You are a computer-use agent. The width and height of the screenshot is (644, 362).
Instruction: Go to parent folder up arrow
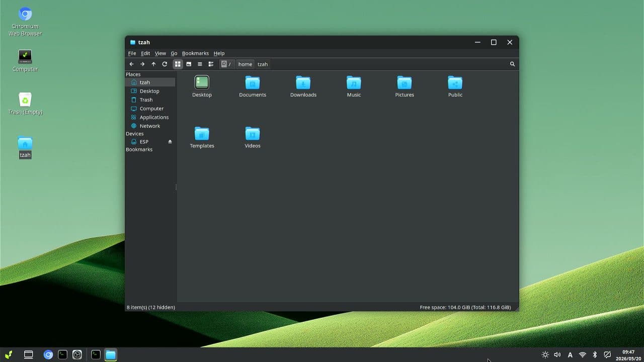click(153, 64)
